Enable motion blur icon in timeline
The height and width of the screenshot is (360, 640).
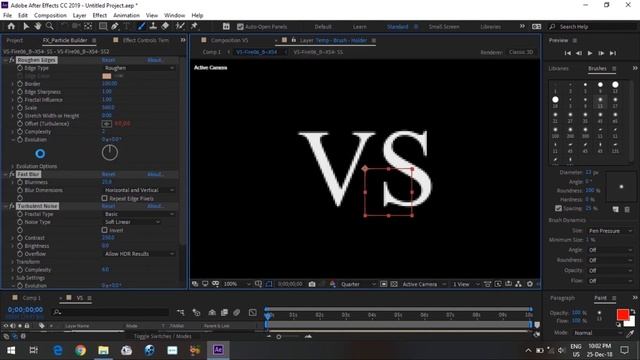click(237, 313)
